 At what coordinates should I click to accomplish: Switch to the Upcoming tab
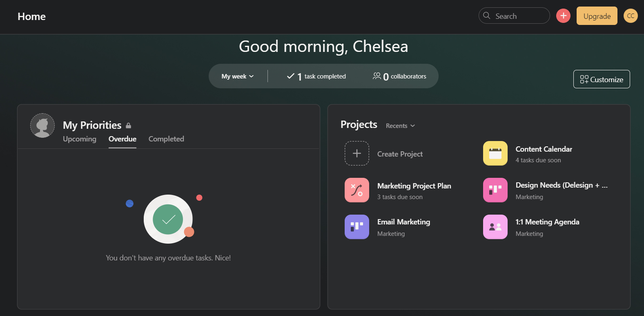(x=80, y=139)
